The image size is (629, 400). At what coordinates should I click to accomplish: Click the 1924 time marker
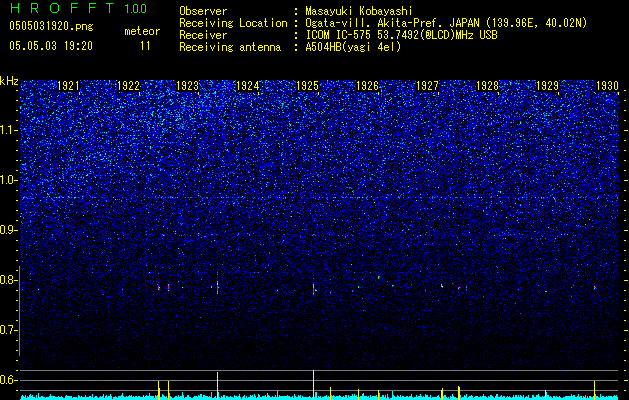coord(248,86)
